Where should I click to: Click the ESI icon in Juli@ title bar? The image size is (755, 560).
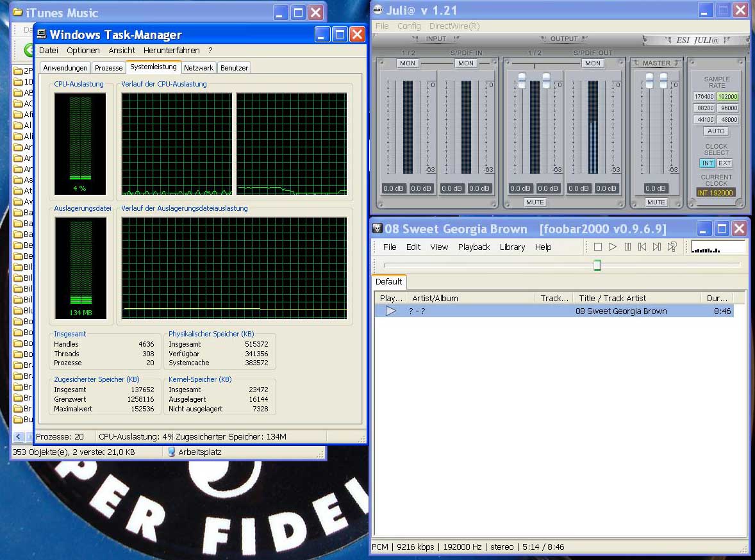click(379, 10)
